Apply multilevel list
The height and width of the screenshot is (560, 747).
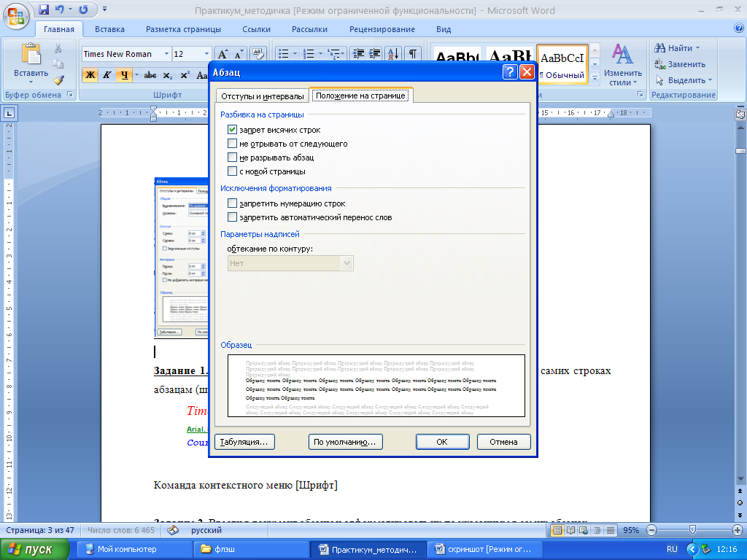tap(334, 54)
